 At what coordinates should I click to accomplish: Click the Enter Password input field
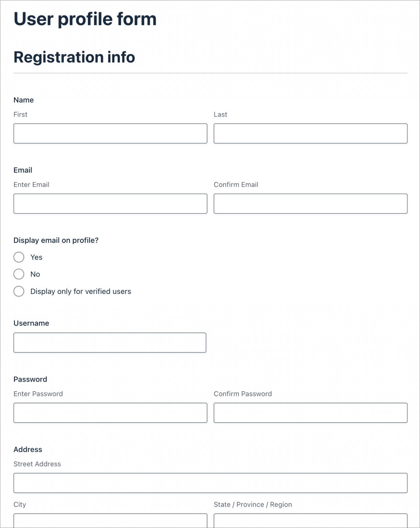pos(110,412)
